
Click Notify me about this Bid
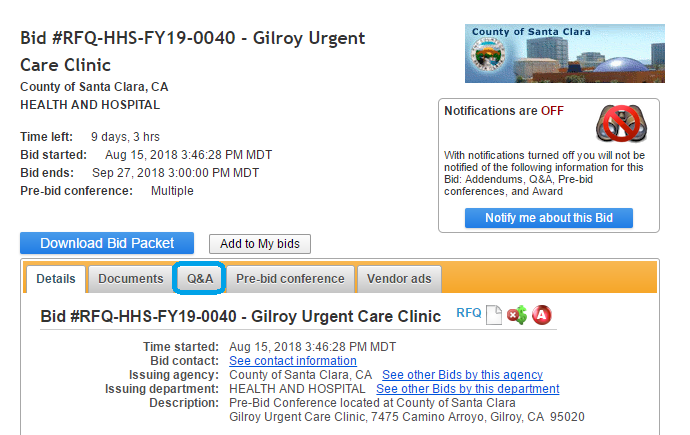(549, 218)
